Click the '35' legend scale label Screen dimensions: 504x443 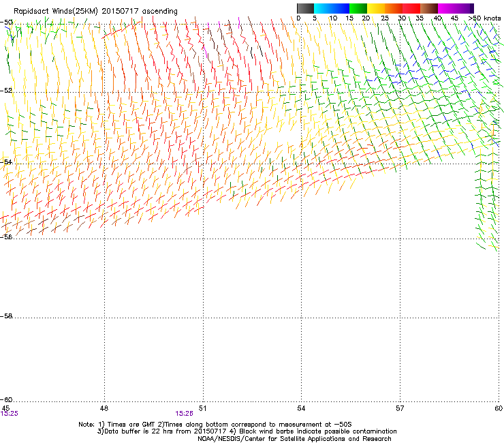(x=420, y=18)
